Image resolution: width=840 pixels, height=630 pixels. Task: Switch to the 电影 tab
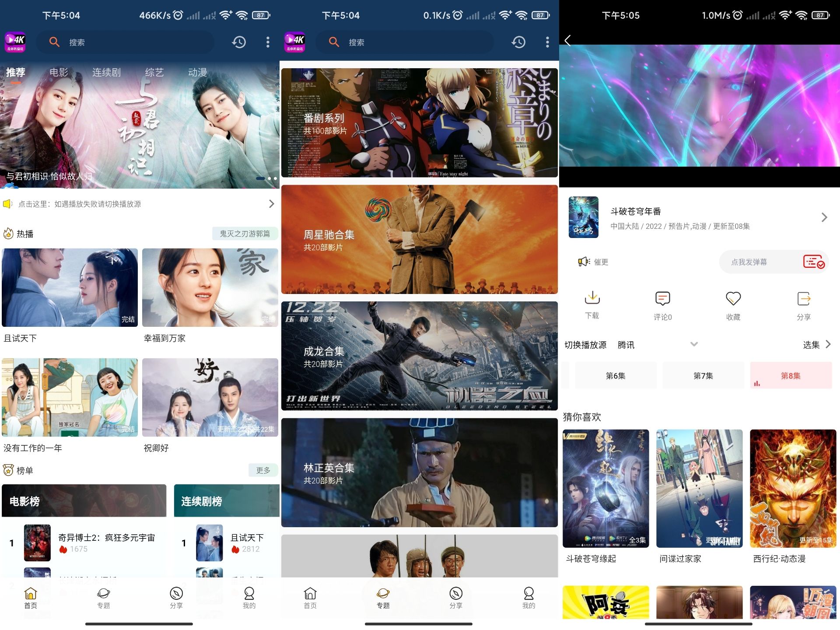click(59, 72)
